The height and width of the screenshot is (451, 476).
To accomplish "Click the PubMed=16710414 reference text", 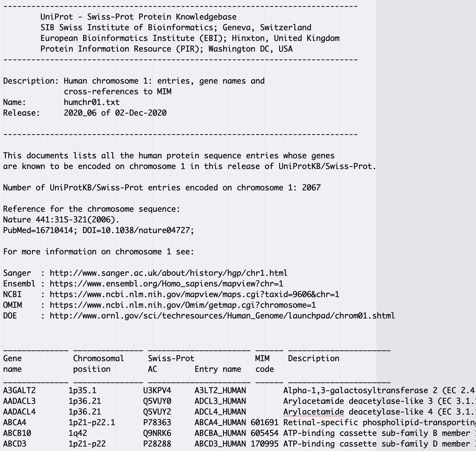I will (x=38, y=230).
